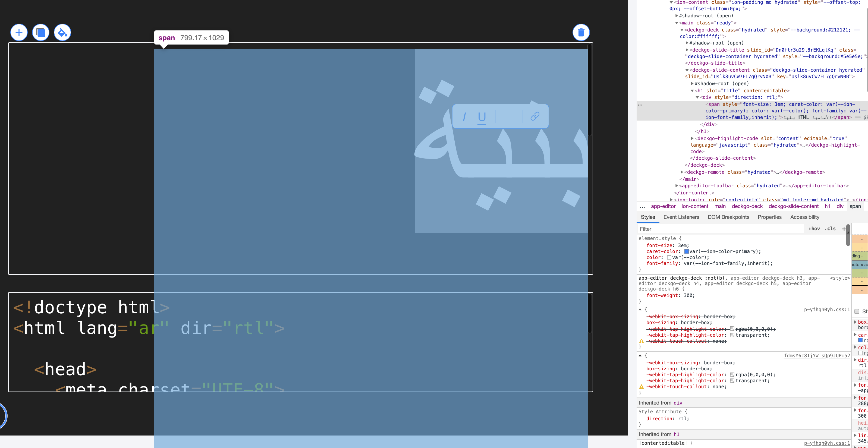Image resolution: width=868 pixels, height=448 pixels.
Task: Open the DOM Breakpoints tab
Action: pos(728,217)
